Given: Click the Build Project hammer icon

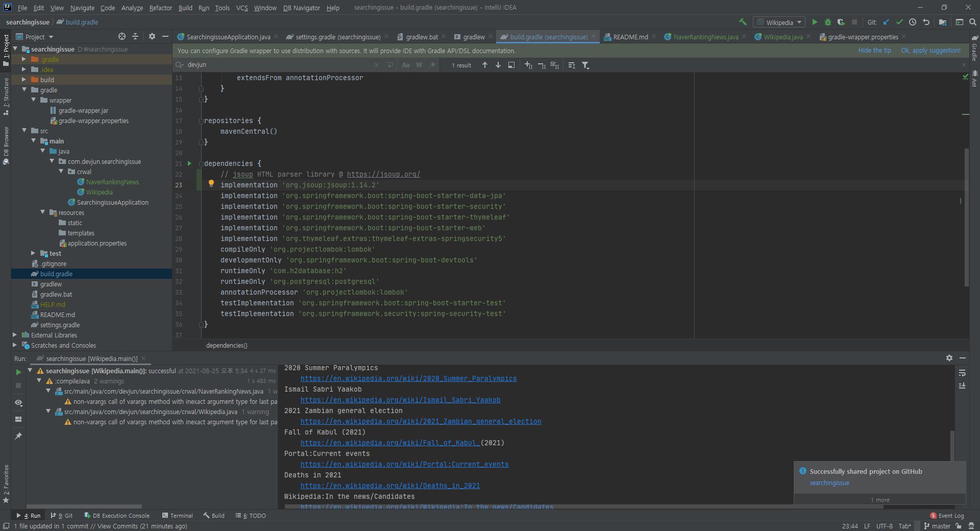Looking at the screenshot, I should pyautogui.click(x=743, y=22).
